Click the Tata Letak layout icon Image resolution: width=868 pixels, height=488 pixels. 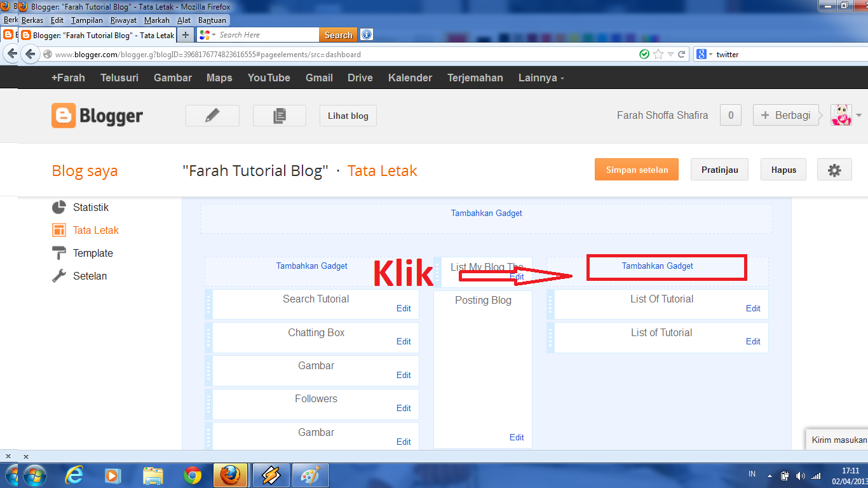pos(59,231)
